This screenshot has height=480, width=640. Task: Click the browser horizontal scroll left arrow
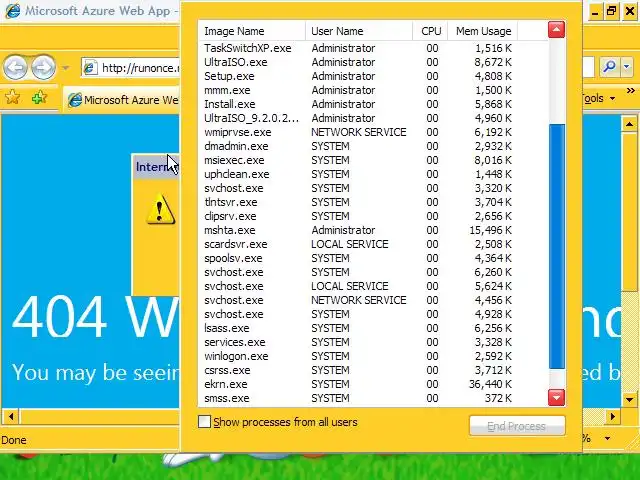point(11,416)
